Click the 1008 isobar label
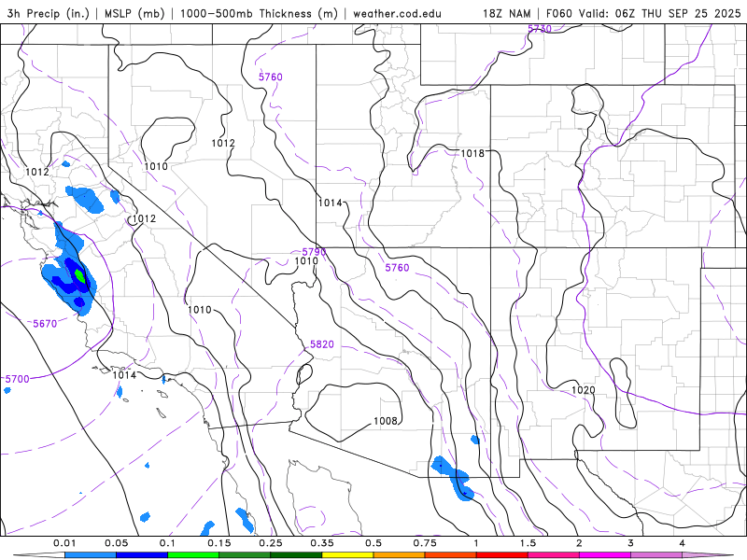This screenshot has height=560, width=747. pyautogui.click(x=385, y=421)
